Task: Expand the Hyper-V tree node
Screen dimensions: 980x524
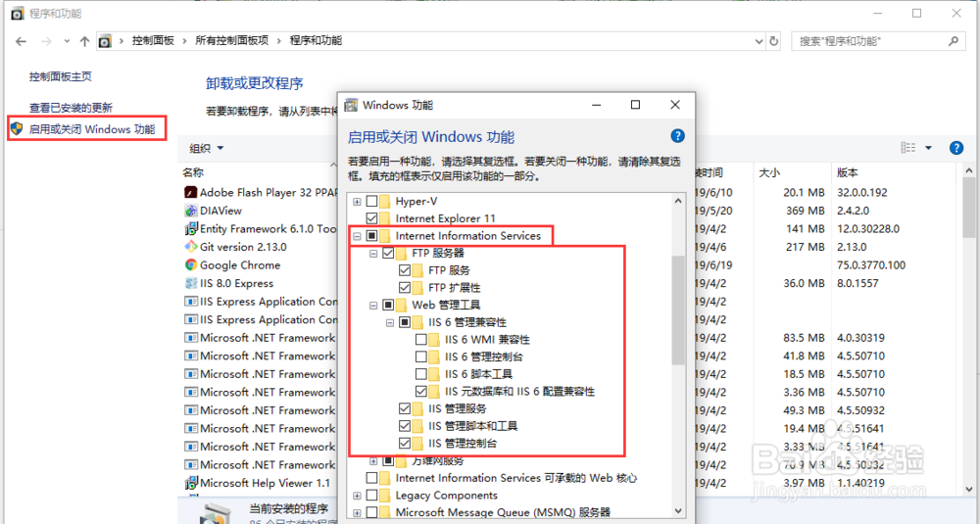Action: (357, 201)
